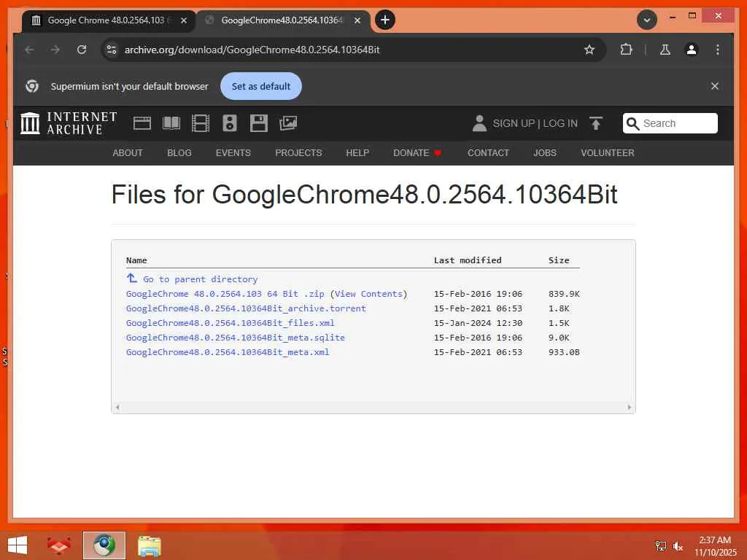Click the magnifying glass search icon
This screenshot has width=747, height=560.
(632, 123)
